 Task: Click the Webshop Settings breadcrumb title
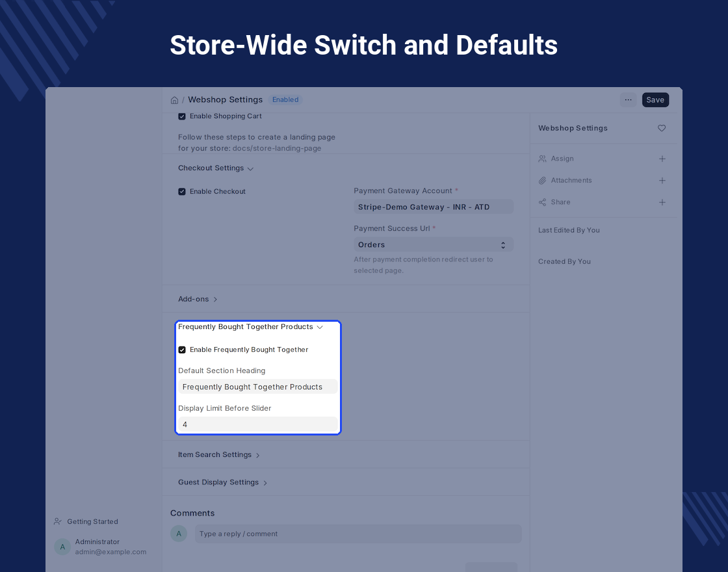coord(225,100)
